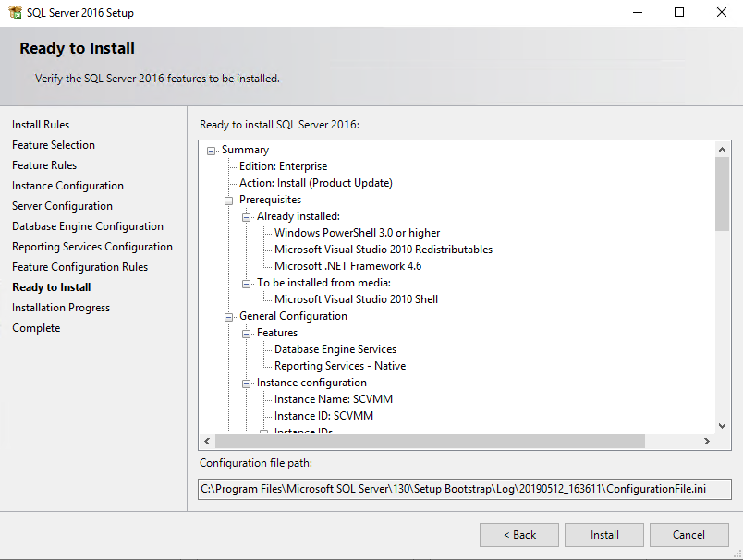Select Microsoft .NET Framework 4.6 row
Screen dimensions: 743x560
[x=347, y=266]
